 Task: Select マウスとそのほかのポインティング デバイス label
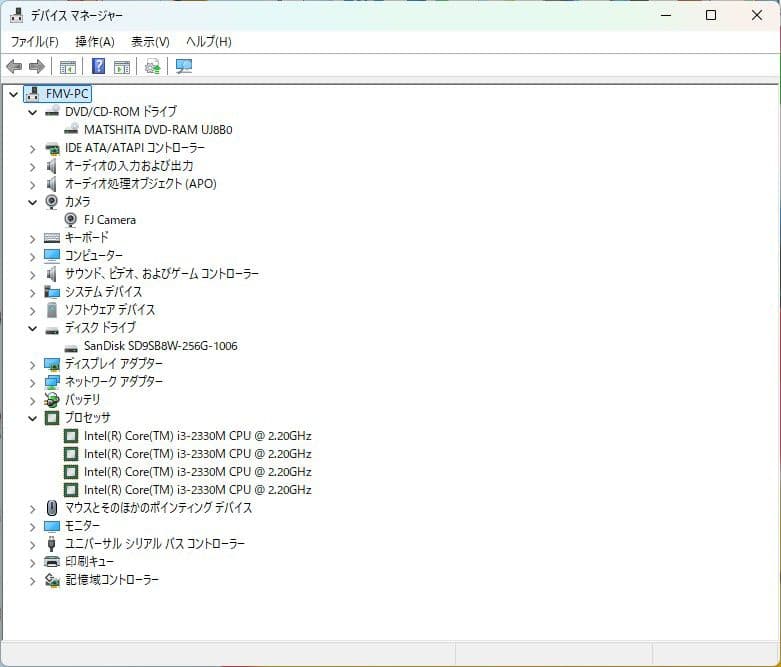(158, 508)
